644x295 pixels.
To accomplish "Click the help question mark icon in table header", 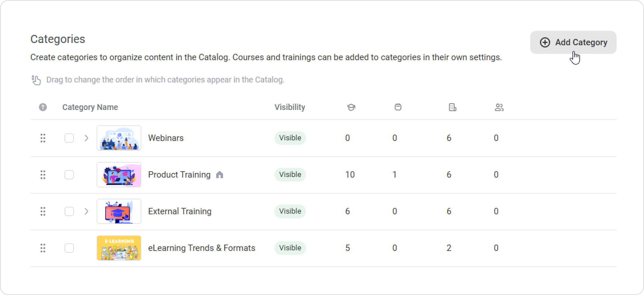I will click(43, 107).
